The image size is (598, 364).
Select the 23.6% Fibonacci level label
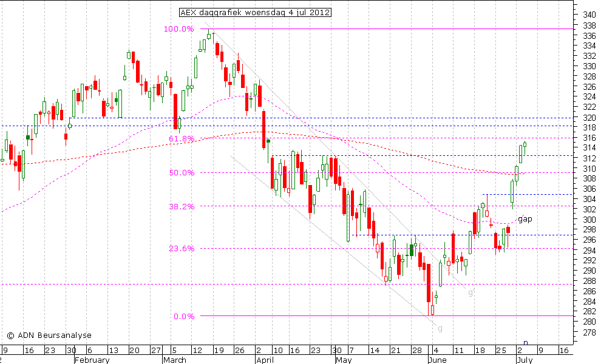click(x=182, y=249)
